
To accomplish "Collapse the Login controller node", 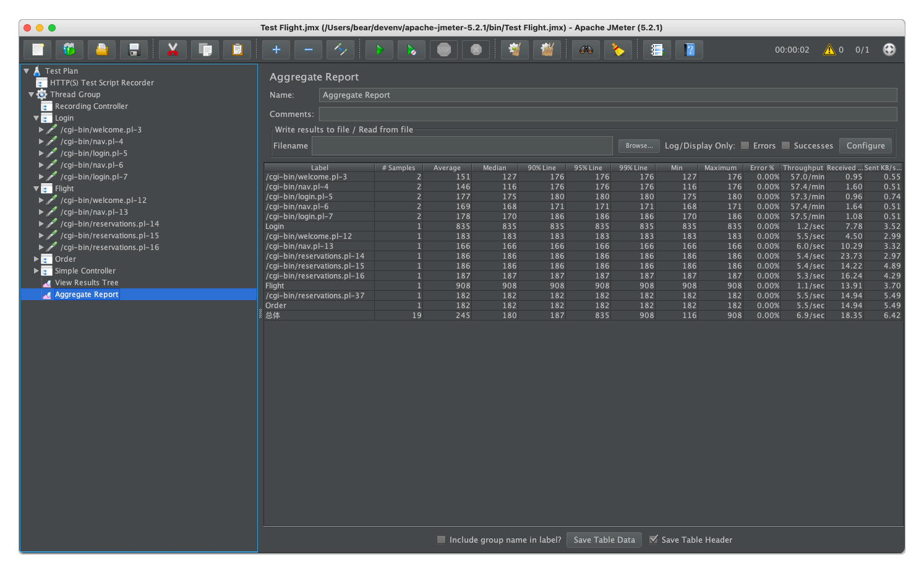I will click(x=36, y=118).
